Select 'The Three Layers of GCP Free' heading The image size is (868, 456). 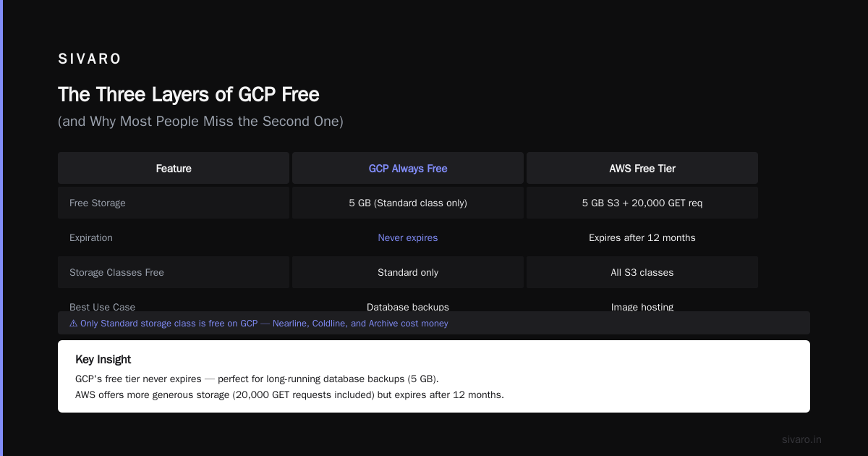(x=189, y=95)
